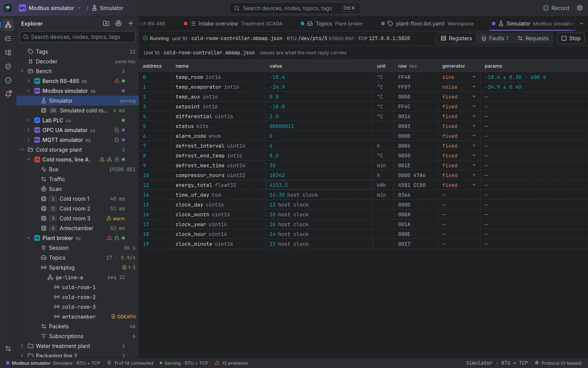Open the Explorer tree view in the activity bar
This screenshot has height=368, width=588.
pyautogui.click(x=8, y=25)
